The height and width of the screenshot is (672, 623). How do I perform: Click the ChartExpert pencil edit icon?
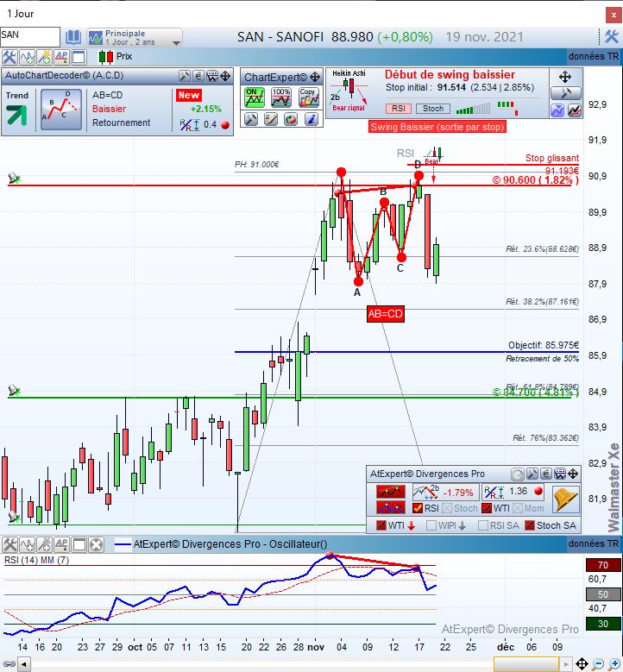(x=271, y=120)
